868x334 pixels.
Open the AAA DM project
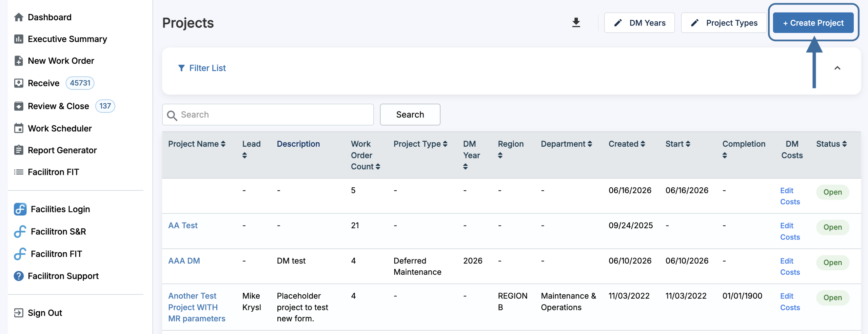[184, 260]
